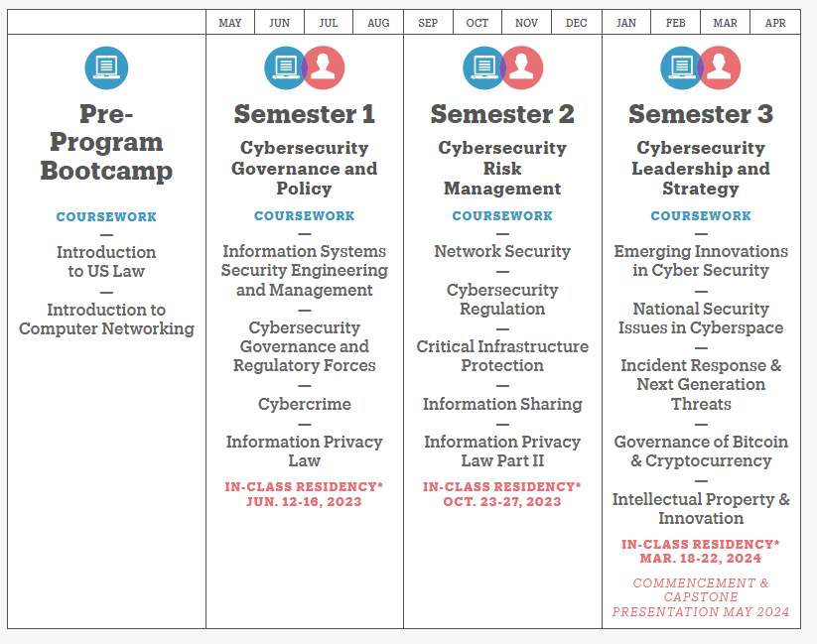Click Semester 3 COURSEWORK label
Image resolution: width=817 pixels, height=644 pixels.
[701, 215]
